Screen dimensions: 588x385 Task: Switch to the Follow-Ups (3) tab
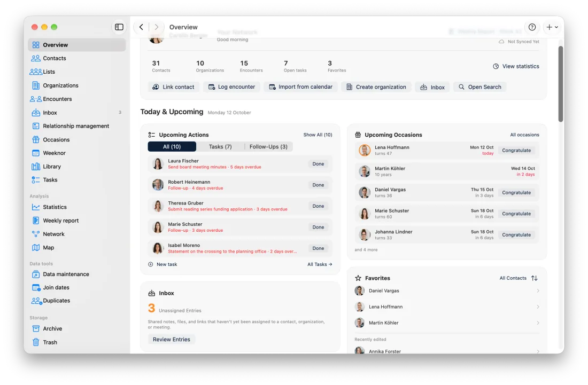(x=268, y=147)
